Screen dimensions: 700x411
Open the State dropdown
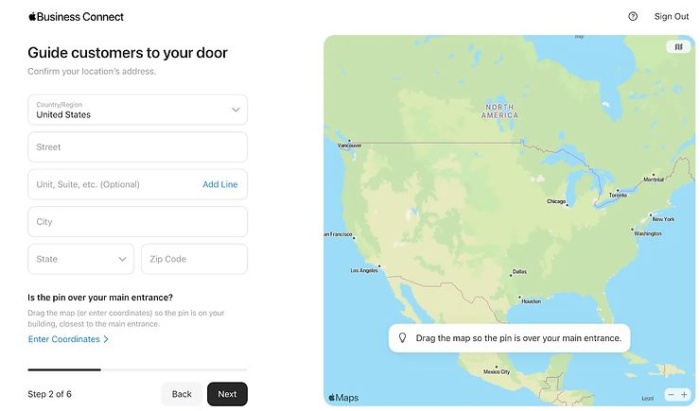(81, 259)
